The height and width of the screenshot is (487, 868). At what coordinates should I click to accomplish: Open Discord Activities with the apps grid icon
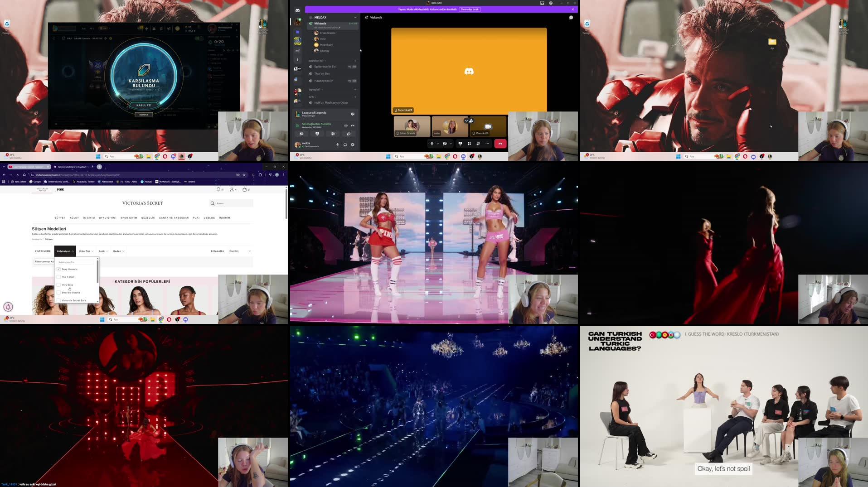tap(470, 143)
